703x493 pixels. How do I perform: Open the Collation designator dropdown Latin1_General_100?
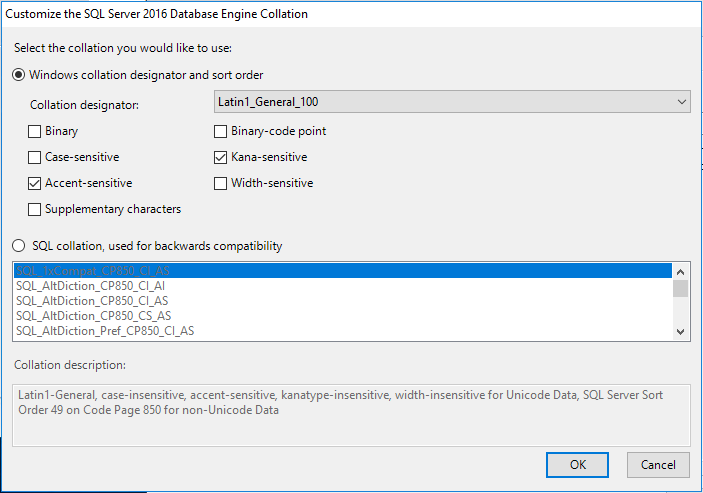(452, 102)
